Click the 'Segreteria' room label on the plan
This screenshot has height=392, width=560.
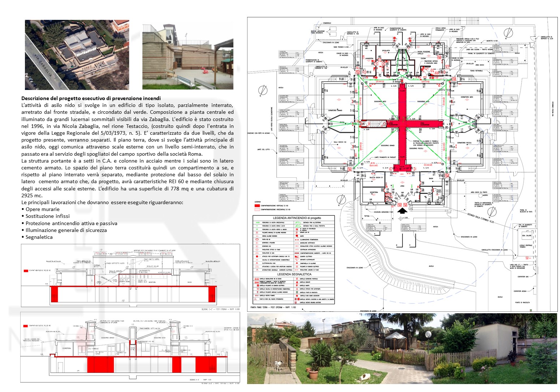(x=374, y=192)
